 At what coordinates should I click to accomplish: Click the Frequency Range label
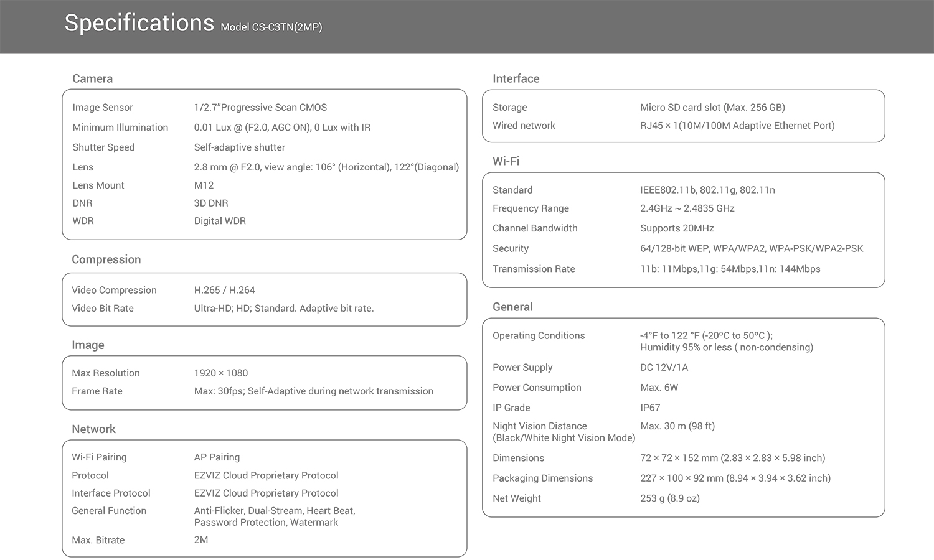click(531, 208)
